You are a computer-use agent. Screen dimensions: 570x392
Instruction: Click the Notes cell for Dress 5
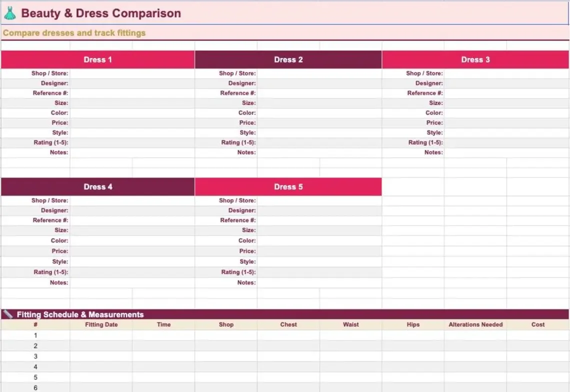pos(320,282)
